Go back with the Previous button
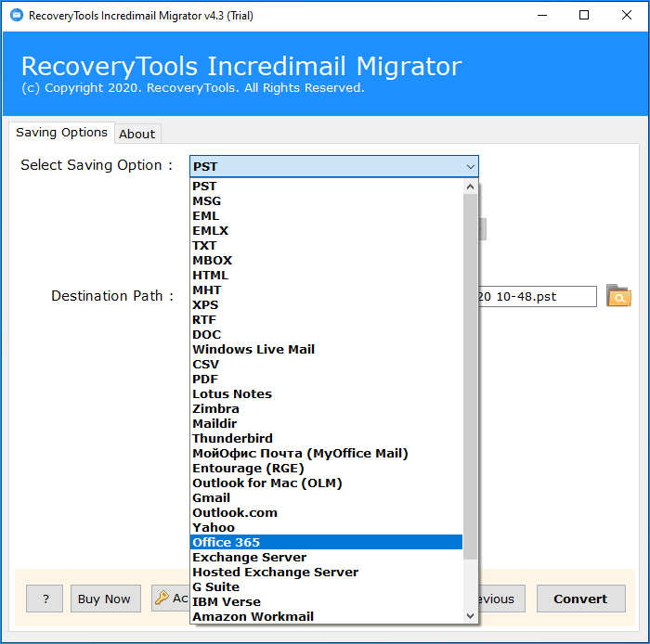650x644 pixels. [x=501, y=599]
